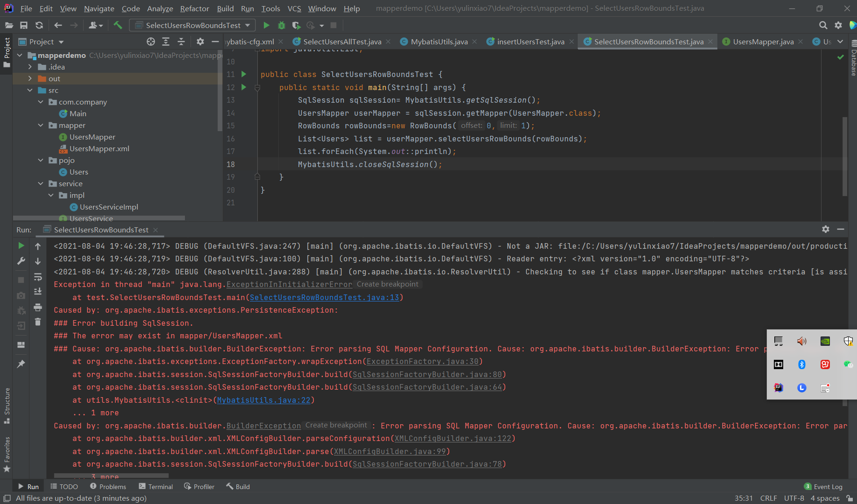Open Project panel options gear
This screenshot has width=857, height=504.
tap(200, 42)
